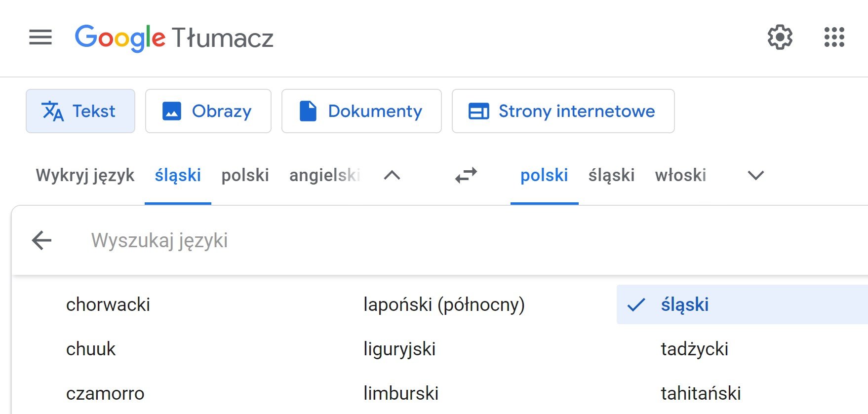Open the hamburger main menu
The height and width of the screenshot is (414, 868).
40,38
